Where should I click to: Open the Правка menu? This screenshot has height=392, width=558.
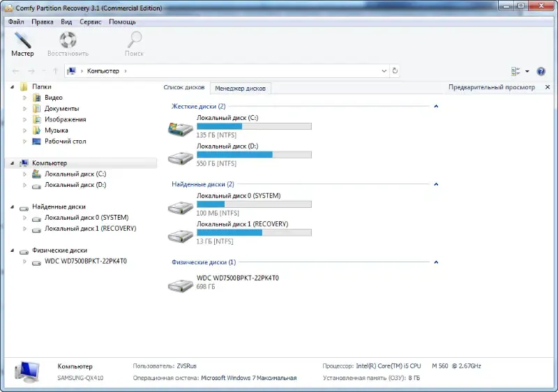point(43,22)
